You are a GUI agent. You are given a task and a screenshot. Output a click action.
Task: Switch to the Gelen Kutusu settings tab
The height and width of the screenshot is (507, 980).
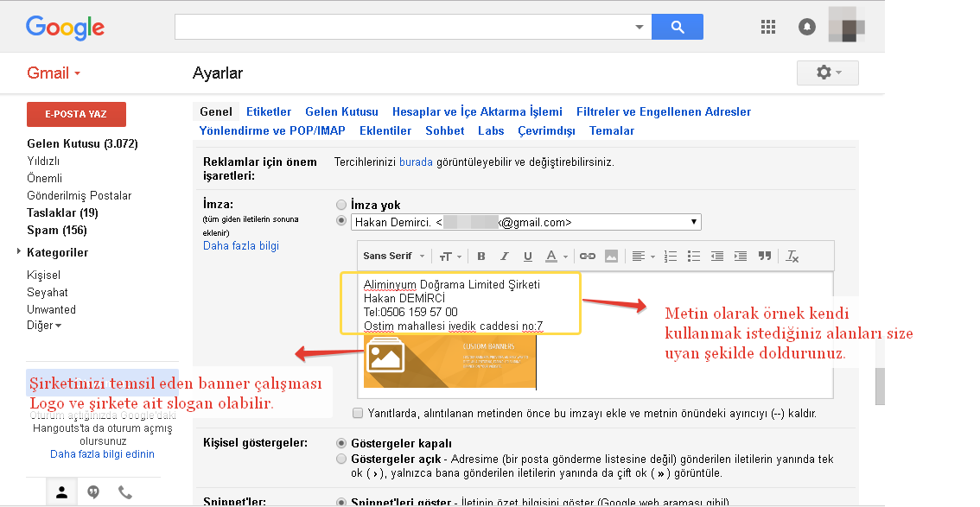tap(342, 111)
